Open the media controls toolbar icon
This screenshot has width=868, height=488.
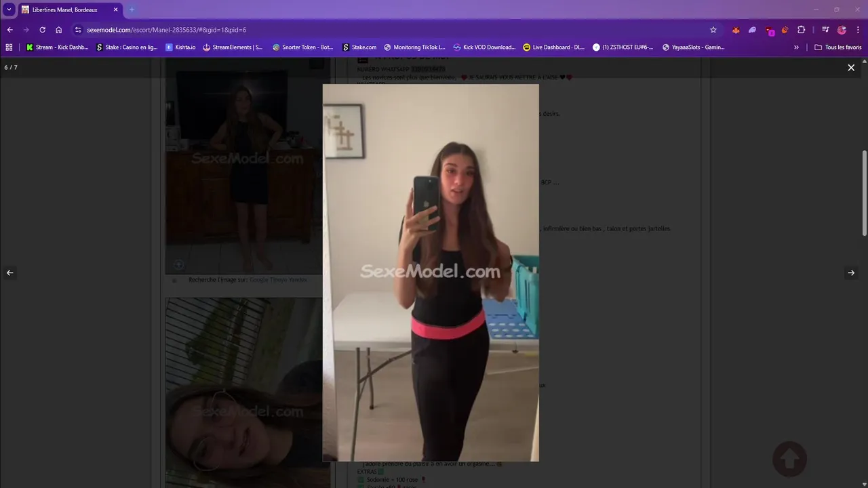[825, 30]
